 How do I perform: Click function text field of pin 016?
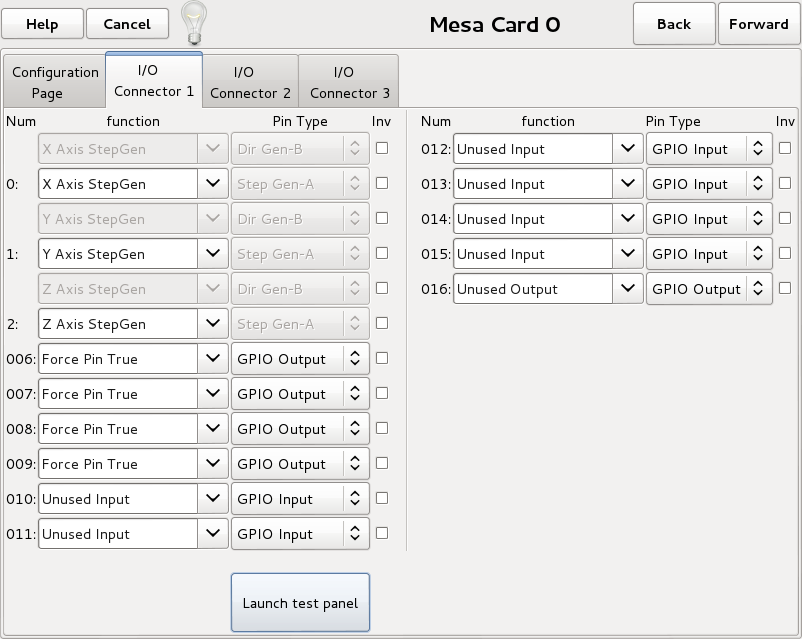(533, 289)
